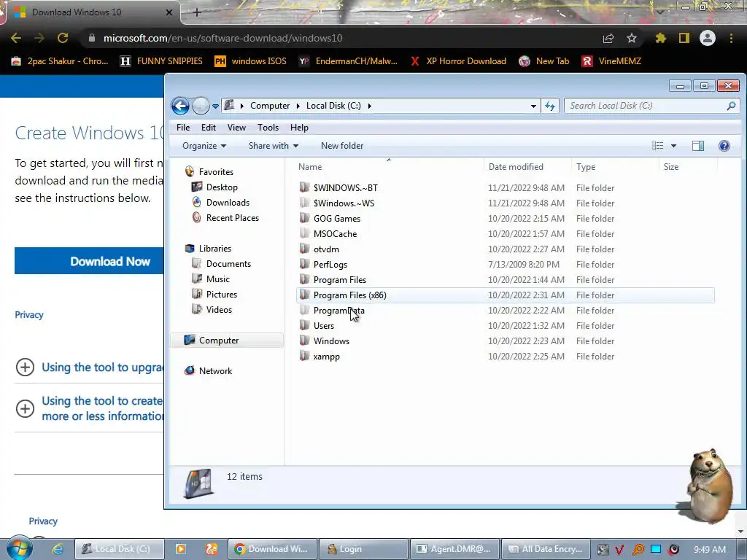The height and width of the screenshot is (560, 747).
Task: Open the Edit menu in Explorer
Action: [x=208, y=128]
